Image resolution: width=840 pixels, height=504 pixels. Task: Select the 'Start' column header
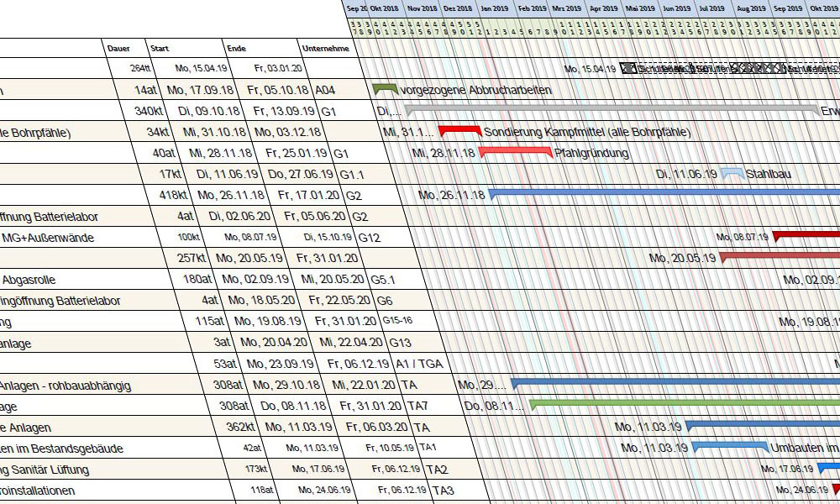[160, 49]
